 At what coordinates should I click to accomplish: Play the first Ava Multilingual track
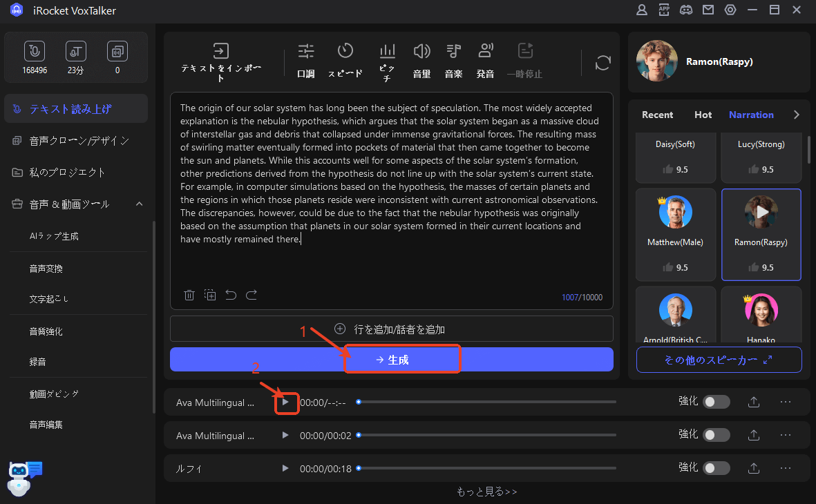pos(285,402)
